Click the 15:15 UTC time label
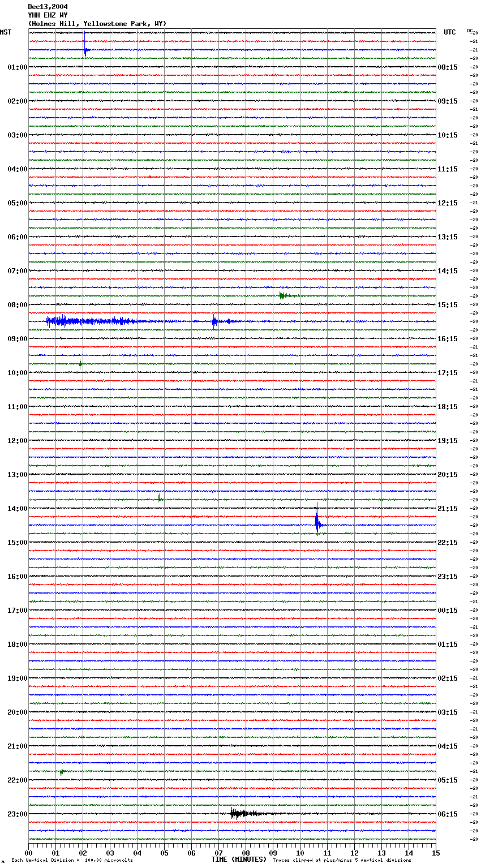 point(448,305)
